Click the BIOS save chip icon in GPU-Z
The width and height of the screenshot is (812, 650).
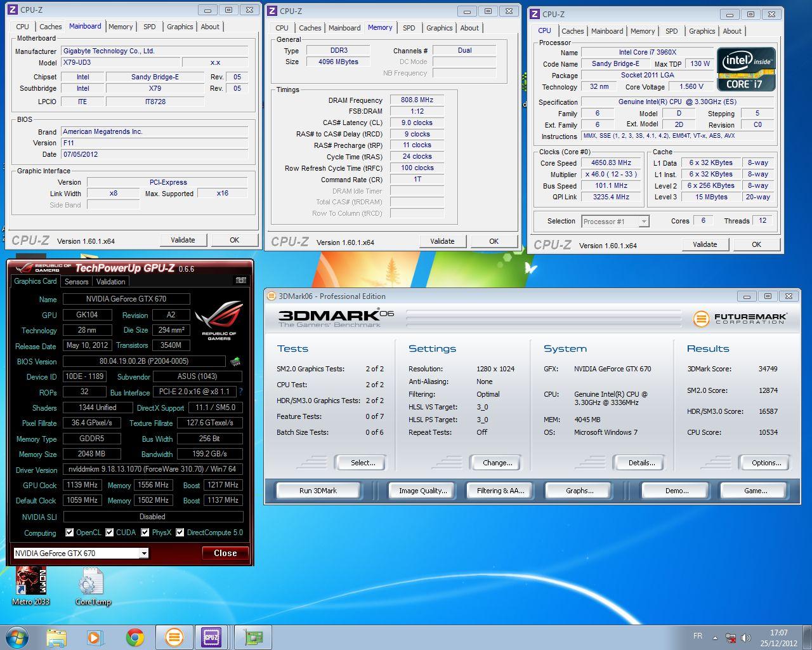click(x=235, y=361)
